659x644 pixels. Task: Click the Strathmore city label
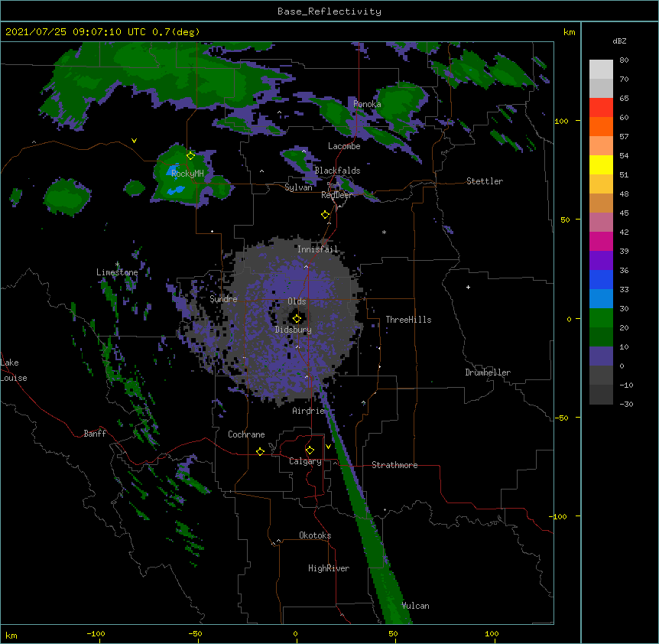point(394,465)
